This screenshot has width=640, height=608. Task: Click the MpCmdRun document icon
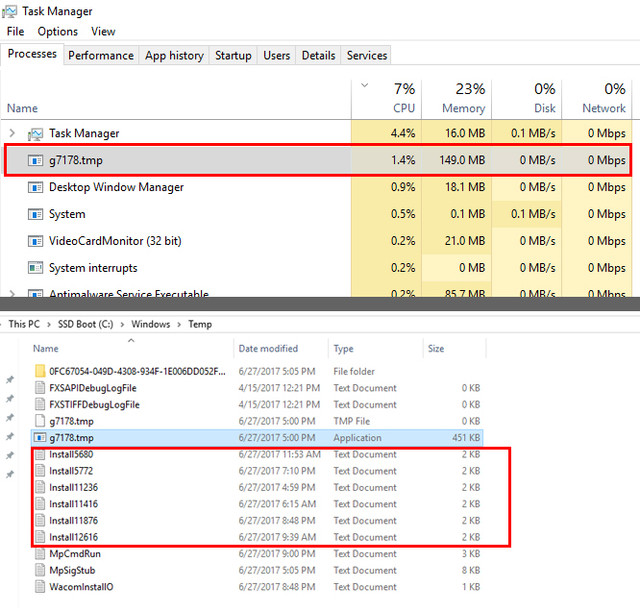[40, 553]
